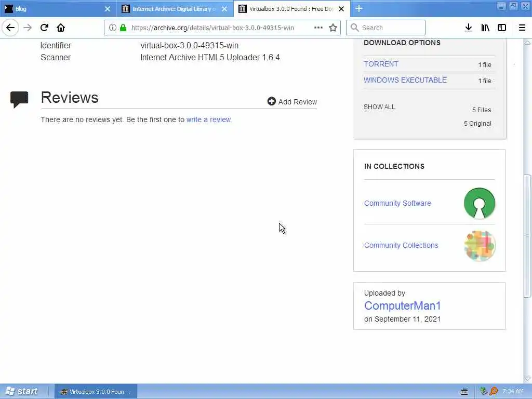The width and height of the screenshot is (532, 399).
Task: Click the orange magnifier tray icon
Action: (x=494, y=391)
